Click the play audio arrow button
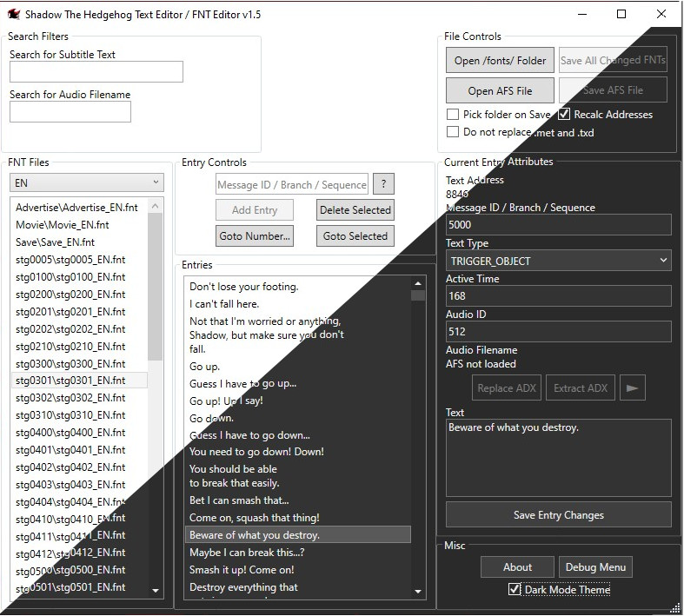Screen dimensions: 684x616 tap(632, 387)
